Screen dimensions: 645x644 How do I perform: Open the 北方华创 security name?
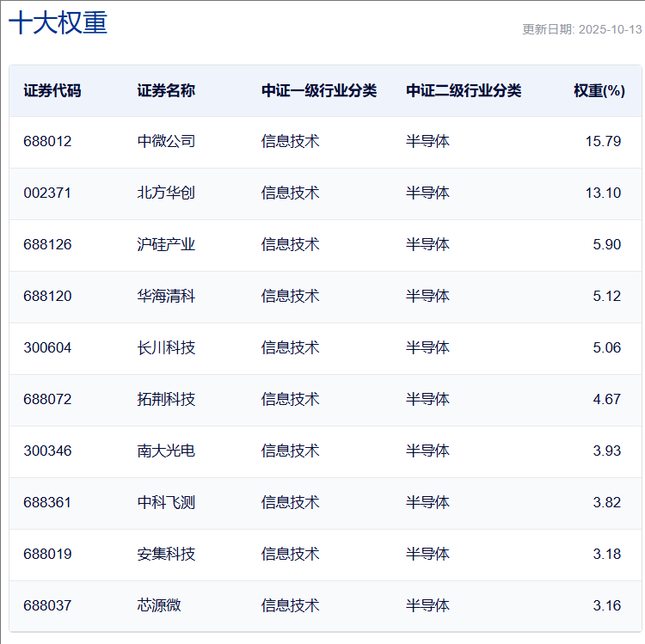tap(166, 193)
